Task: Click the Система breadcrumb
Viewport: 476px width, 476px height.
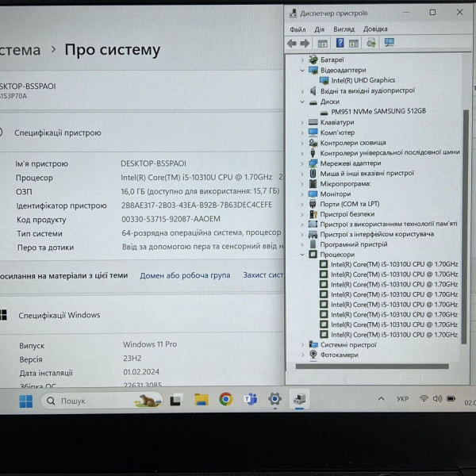Action: click(x=20, y=50)
